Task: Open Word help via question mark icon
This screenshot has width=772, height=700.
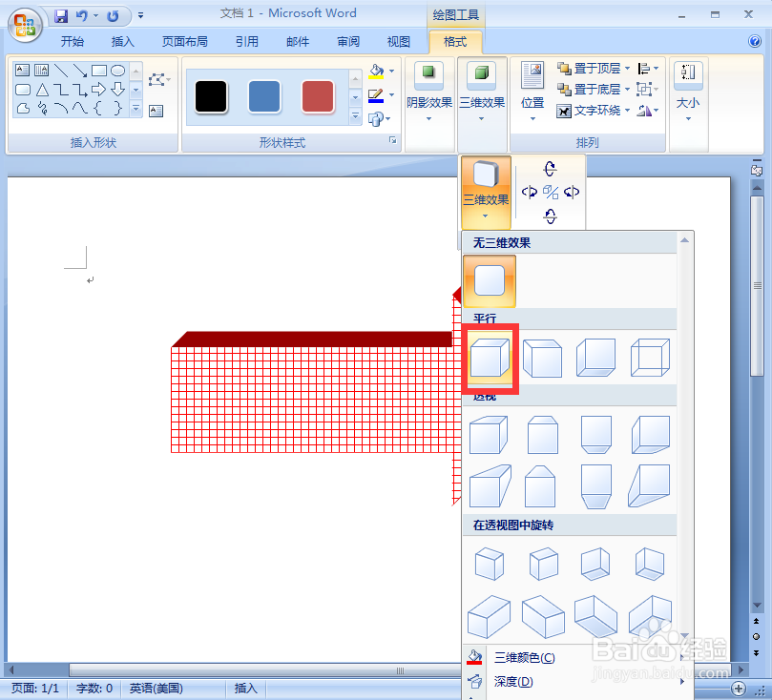Action: 755,41
